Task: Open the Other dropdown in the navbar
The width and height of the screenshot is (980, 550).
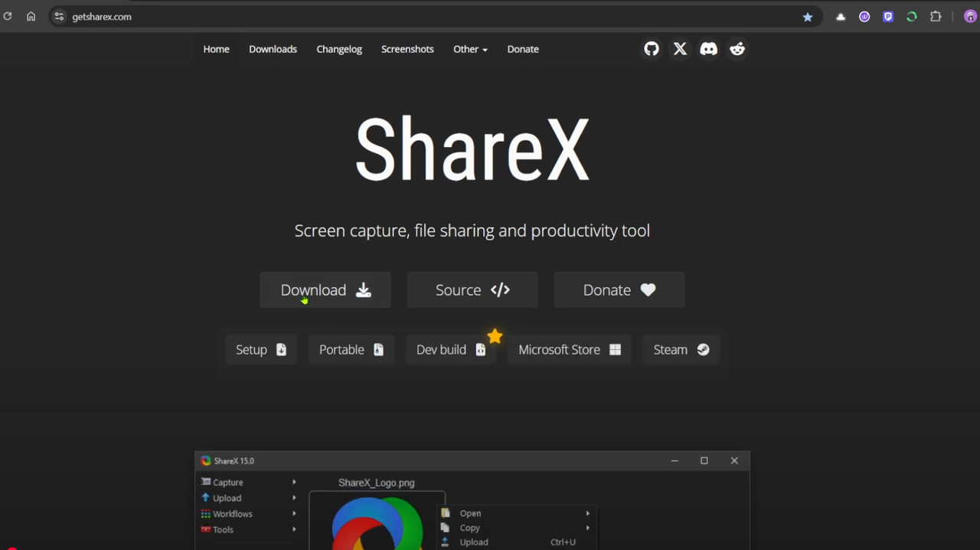Action: (x=469, y=49)
